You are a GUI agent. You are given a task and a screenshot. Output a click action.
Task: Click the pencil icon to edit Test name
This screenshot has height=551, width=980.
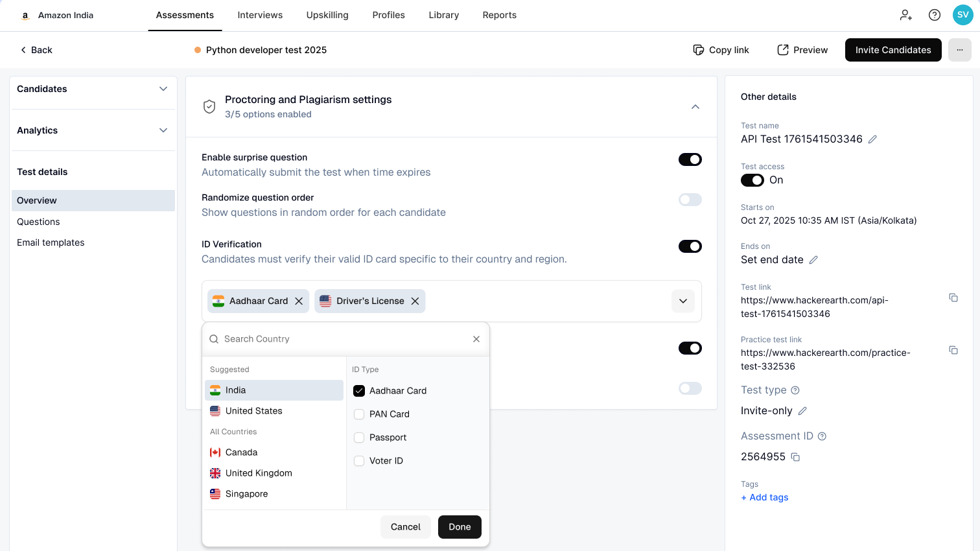pos(872,139)
